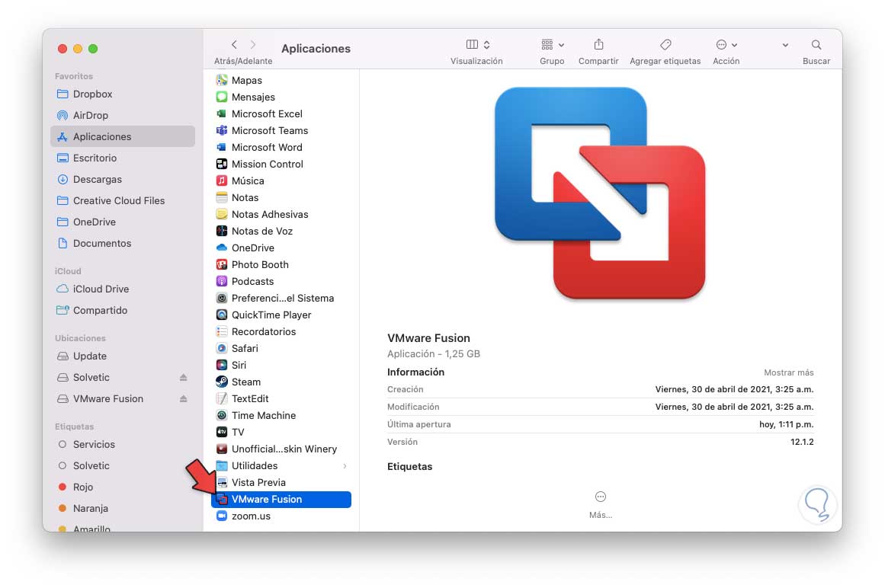Viewport: 885px width, 588px height.
Task: Open OneDrive in the sidebar favorites
Action: click(123, 222)
